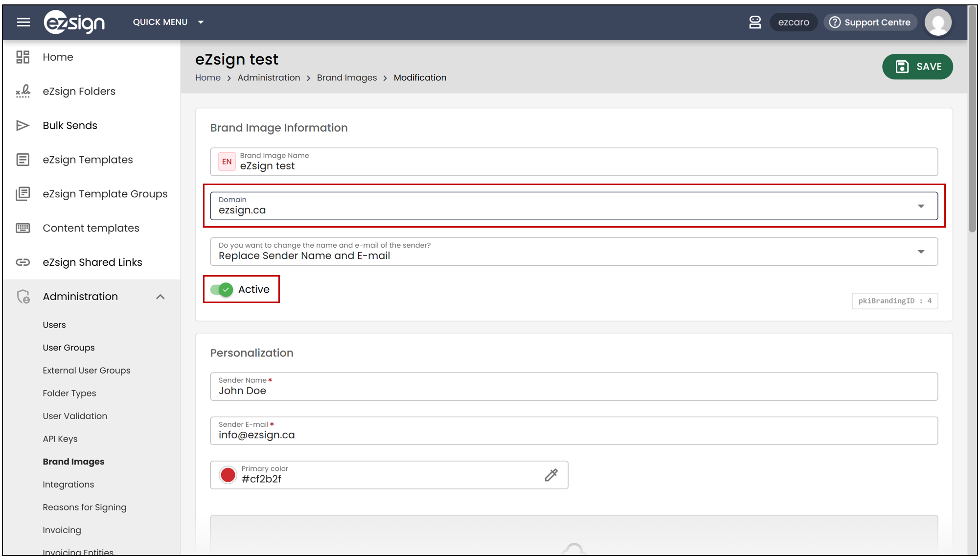Click into the Sender Name field
This screenshot has height=560, width=980.
574,387
